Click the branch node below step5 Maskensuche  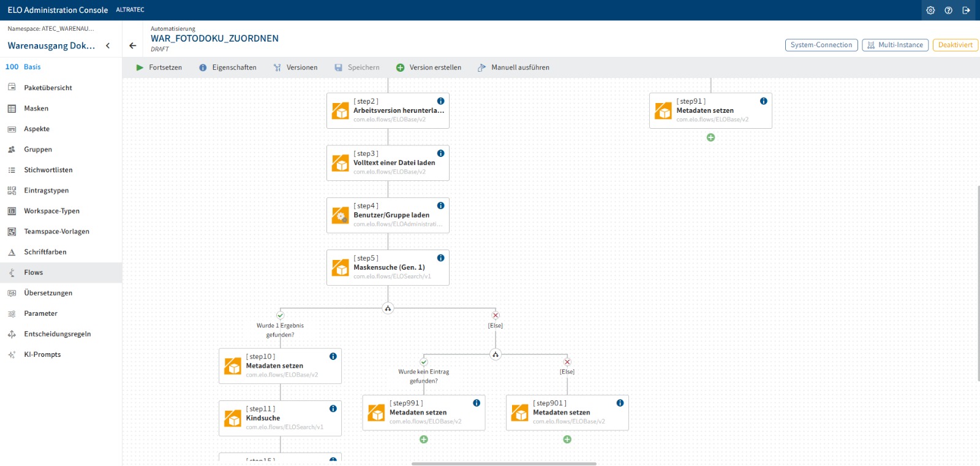[x=388, y=308]
